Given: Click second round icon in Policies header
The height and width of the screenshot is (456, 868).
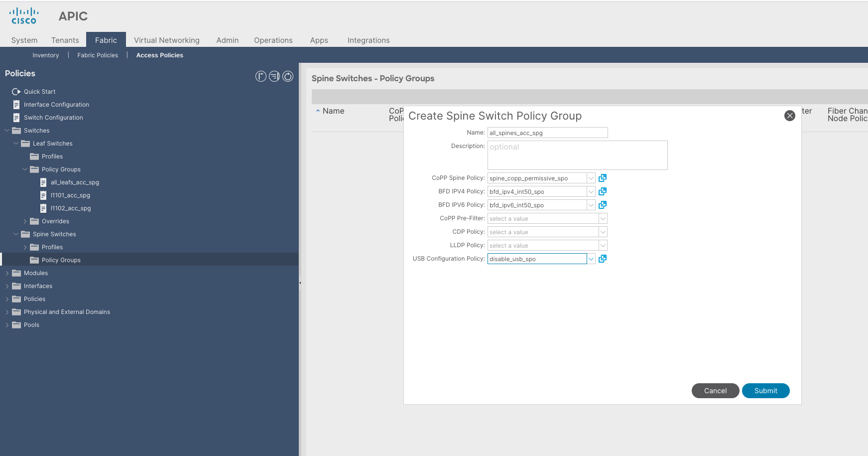Looking at the screenshot, I should [x=274, y=76].
